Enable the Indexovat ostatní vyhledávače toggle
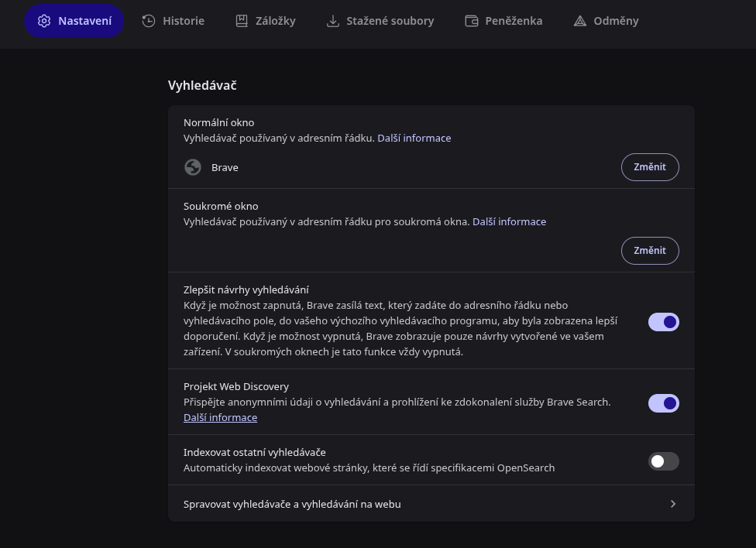The width and height of the screenshot is (756, 548). [x=663, y=461]
